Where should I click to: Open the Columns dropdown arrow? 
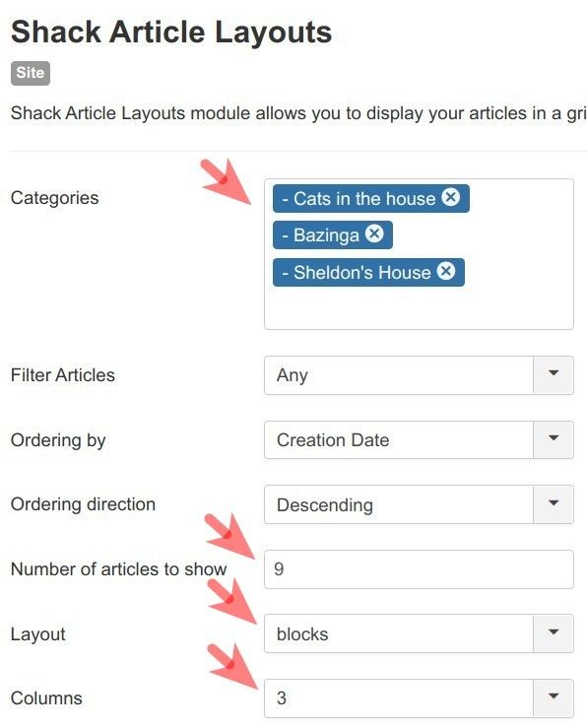tap(554, 697)
